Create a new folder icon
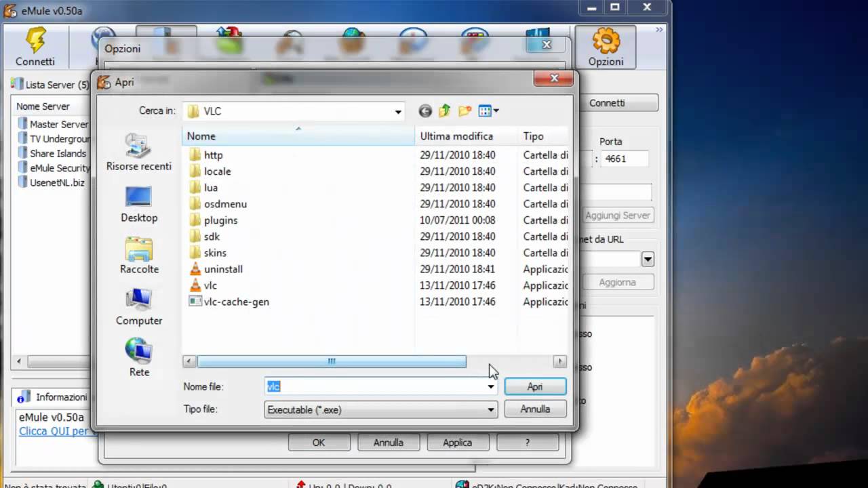 [465, 111]
